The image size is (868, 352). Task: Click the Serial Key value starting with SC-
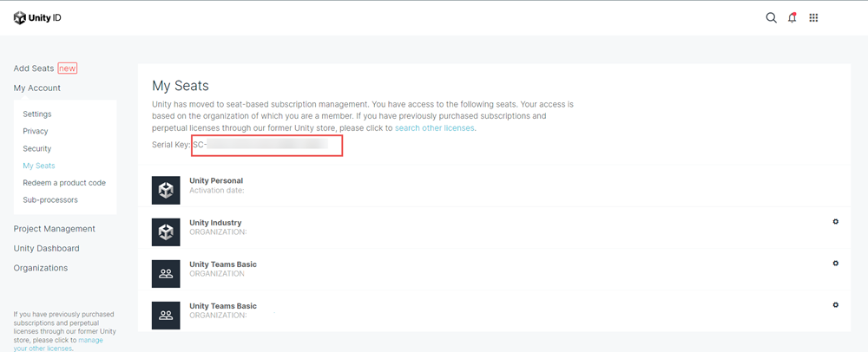click(260, 145)
